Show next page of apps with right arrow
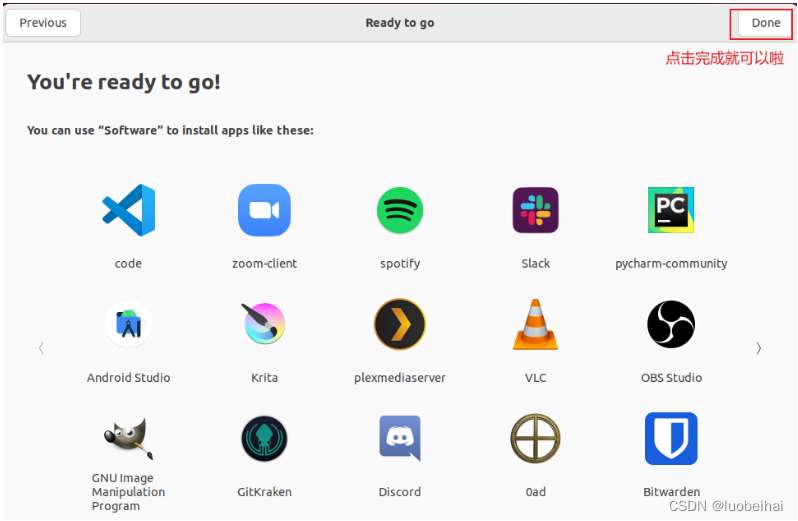798x521 pixels. coord(759,348)
